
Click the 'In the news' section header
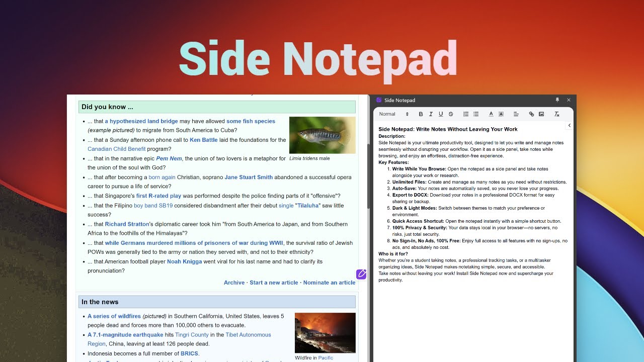[x=217, y=302]
